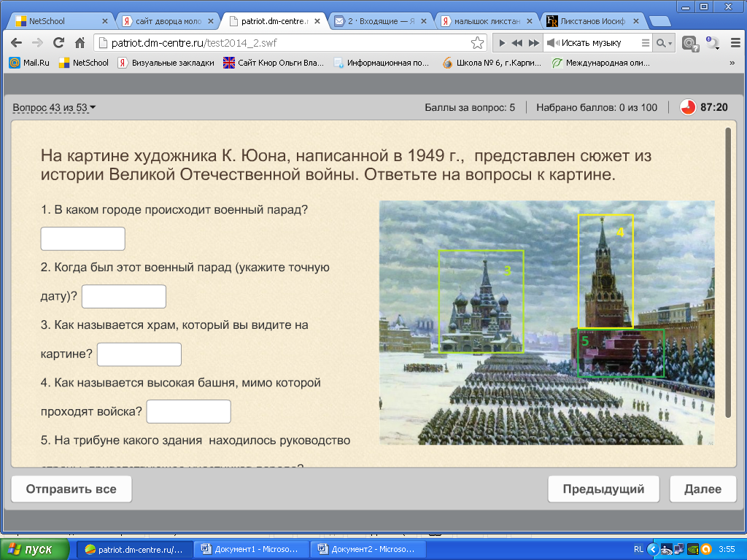Image resolution: width=747 pixels, height=560 pixels.
Task: Click the red timer icon beside 87:20
Action: 687,108
